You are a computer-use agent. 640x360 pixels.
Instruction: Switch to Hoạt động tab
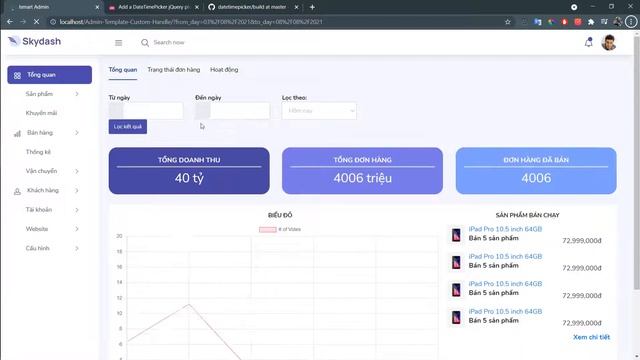tap(224, 70)
